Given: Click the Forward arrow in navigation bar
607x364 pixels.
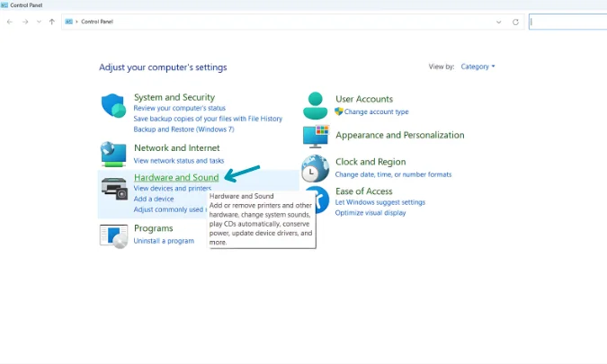Looking at the screenshot, I should click(x=25, y=22).
